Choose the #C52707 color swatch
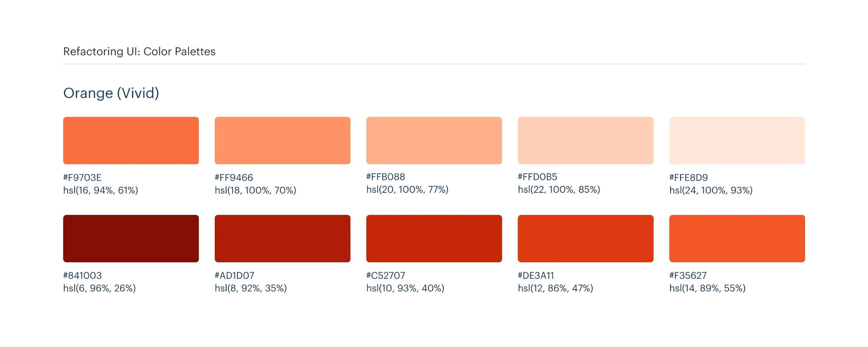The image size is (868, 347). [x=434, y=238]
